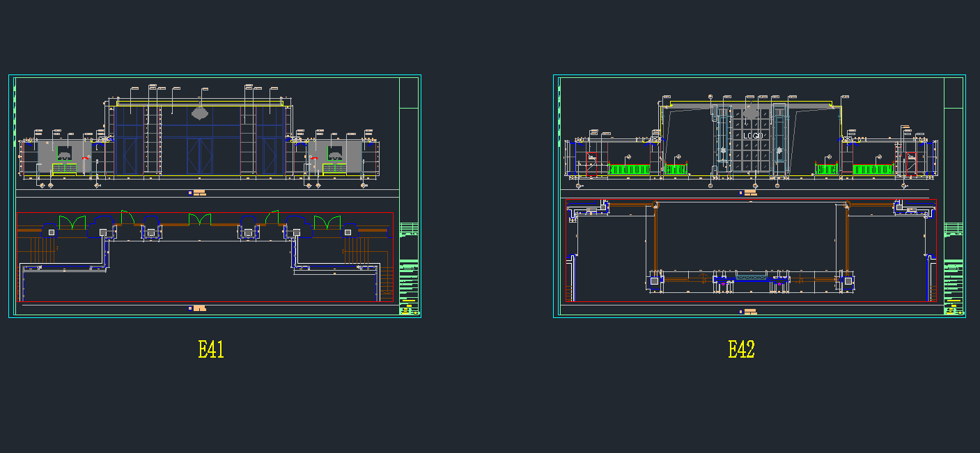This screenshot has width=980, height=453.
Task: Click the yellow E41 sheet label
Action: 211,349
